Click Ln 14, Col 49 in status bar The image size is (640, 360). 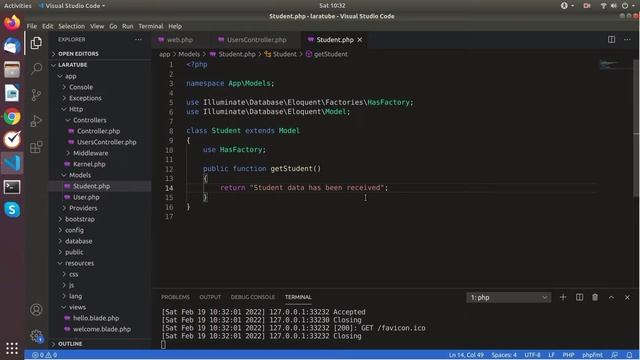pos(466,355)
